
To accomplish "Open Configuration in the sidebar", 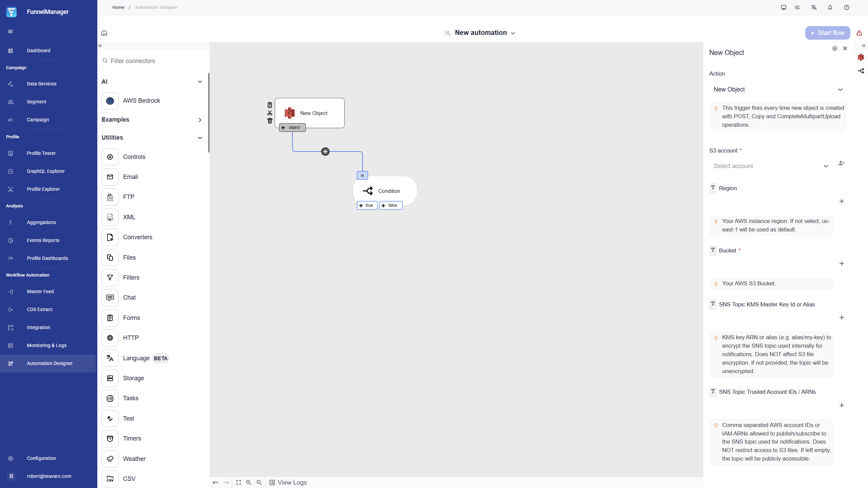I will point(48,458).
